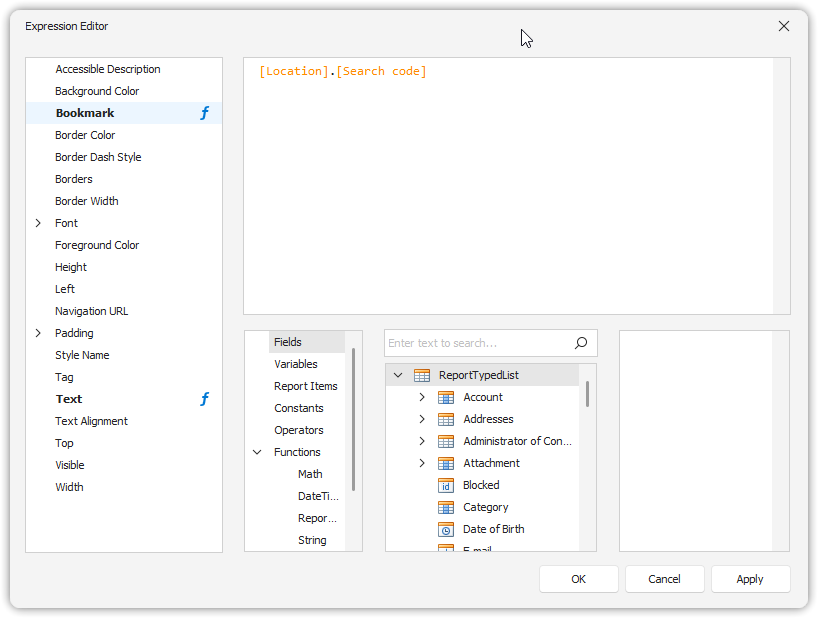The height and width of the screenshot is (618, 818).
Task: Click the table icon beside Account
Action: [x=445, y=397]
